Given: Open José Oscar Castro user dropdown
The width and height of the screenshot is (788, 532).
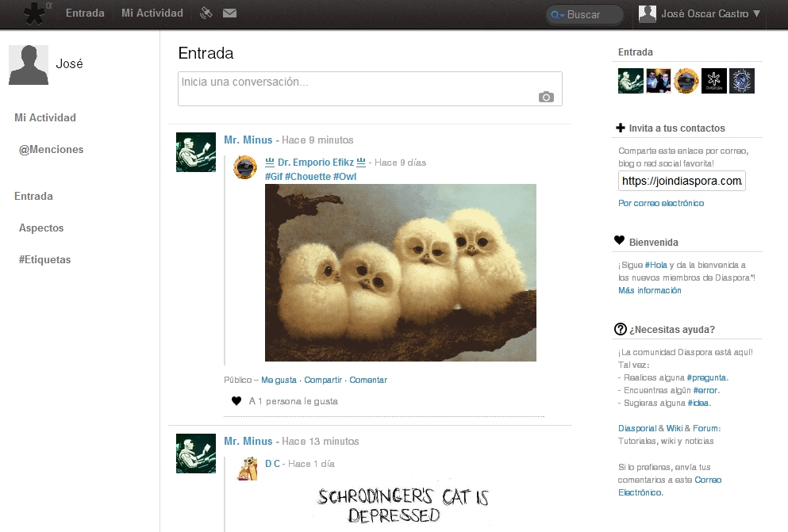Looking at the screenshot, I should pos(700,13).
